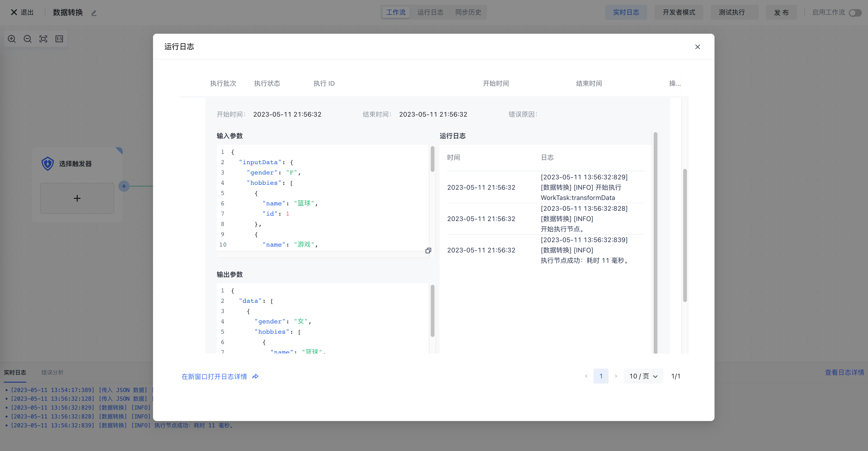Click the zoom in magnifier icon
This screenshot has width=868, height=451.
pos(12,39)
